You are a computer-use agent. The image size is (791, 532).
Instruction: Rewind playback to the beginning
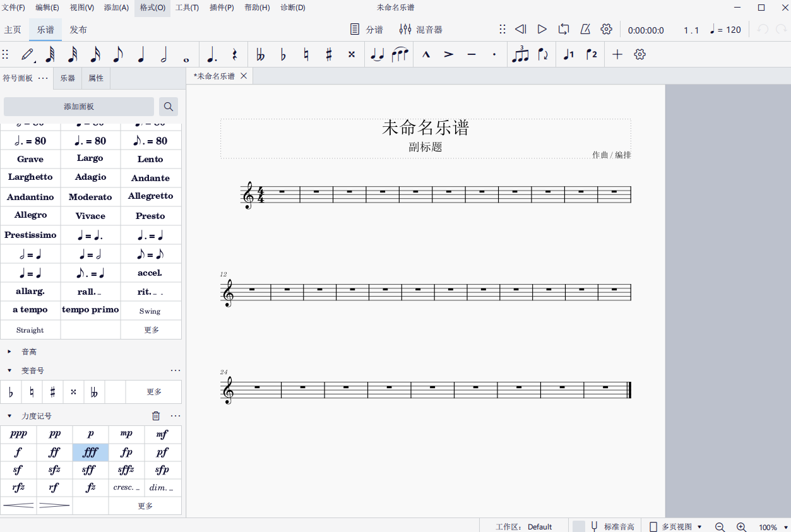point(520,29)
